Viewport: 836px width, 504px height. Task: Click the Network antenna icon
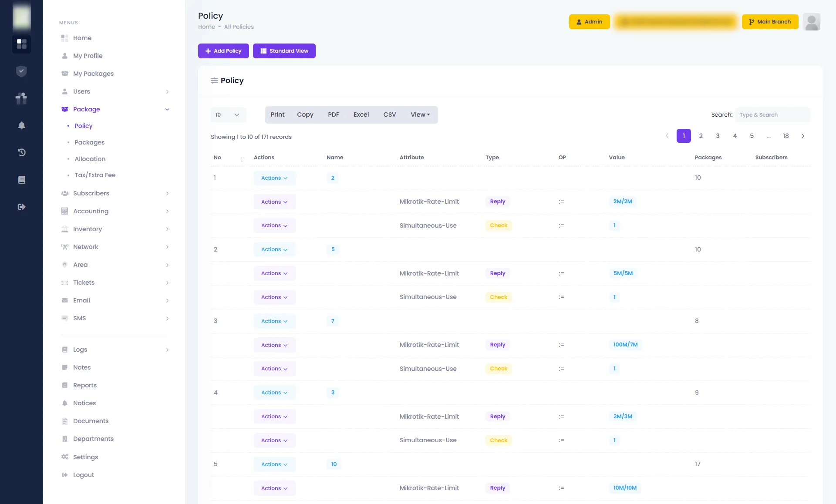point(65,247)
